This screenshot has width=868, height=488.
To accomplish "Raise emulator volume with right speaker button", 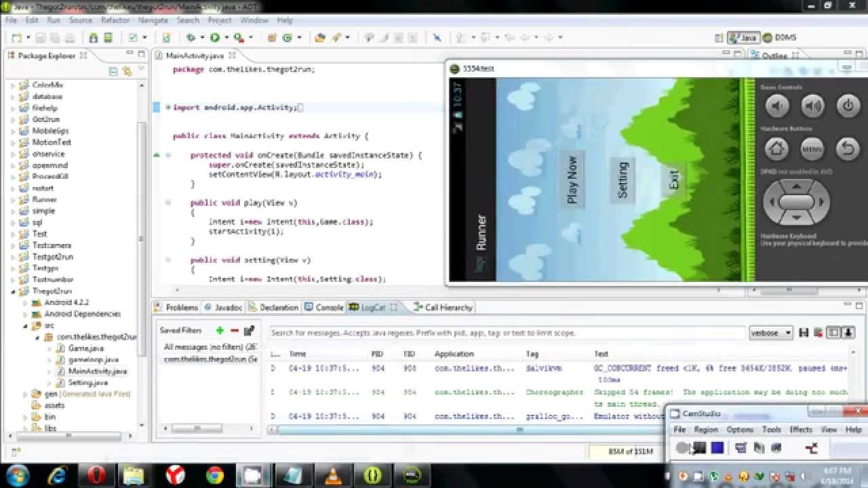I will [812, 106].
